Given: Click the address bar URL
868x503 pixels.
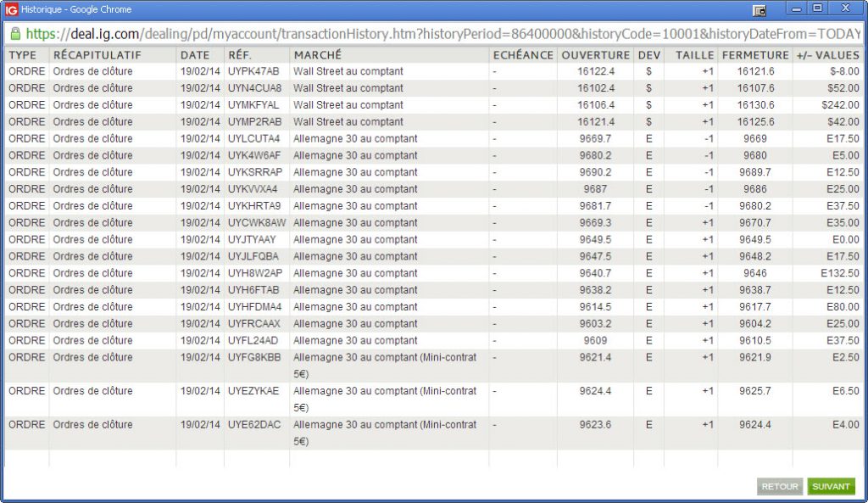Looking at the screenshot, I should click(442, 34).
